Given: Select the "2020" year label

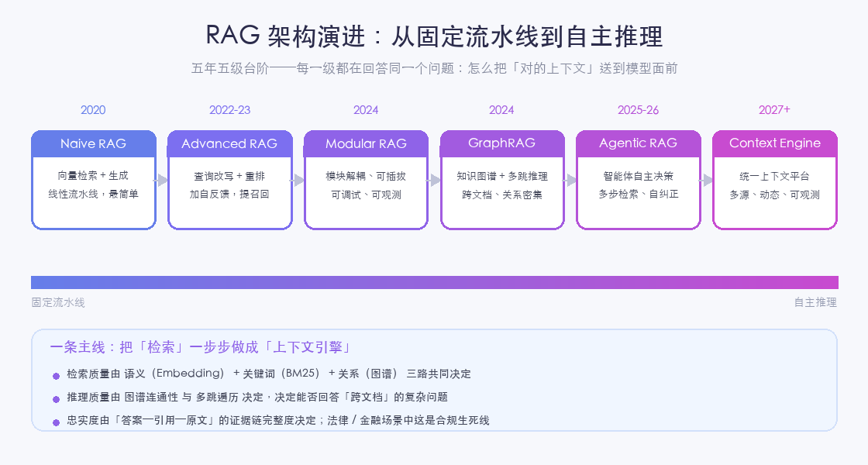Looking at the screenshot, I should (93, 109).
